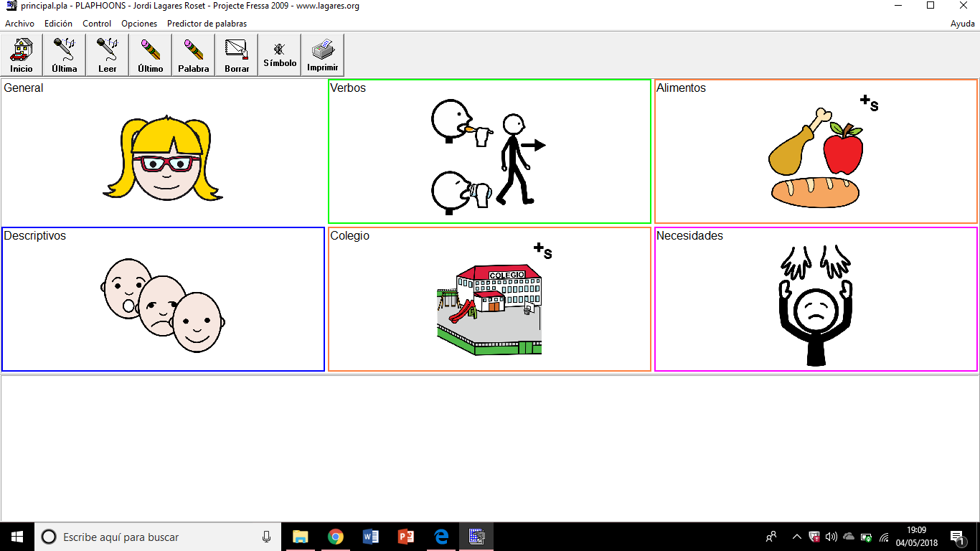Open Microsoft Word from the taskbar
The image size is (980, 551).
[x=370, y=537]
